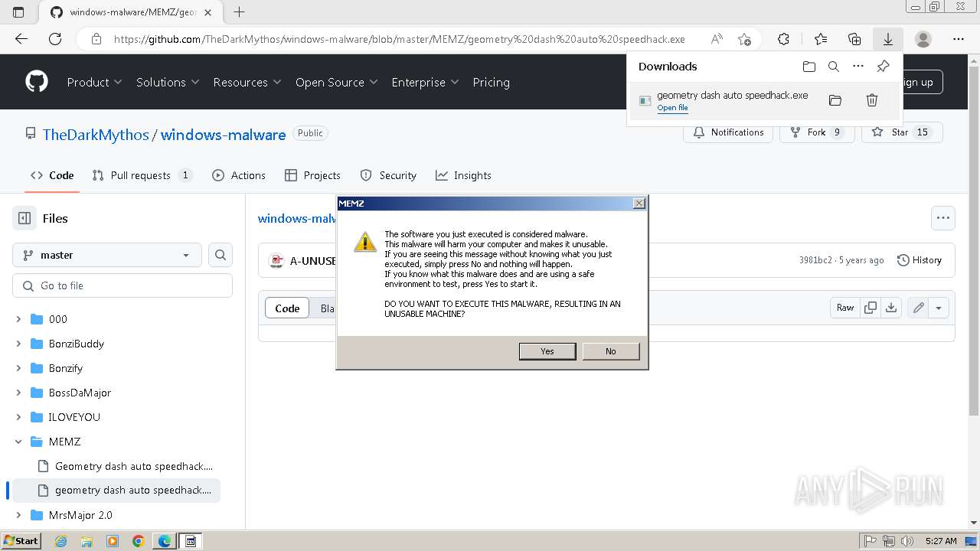Show downloaded exe in folder
Viewport: 980px width, 551px height.
coord(835,100)
